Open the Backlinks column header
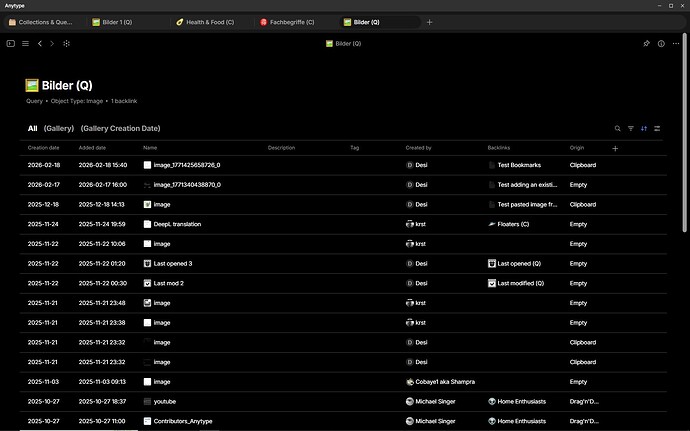690x431 pixels. click(499, 148)
